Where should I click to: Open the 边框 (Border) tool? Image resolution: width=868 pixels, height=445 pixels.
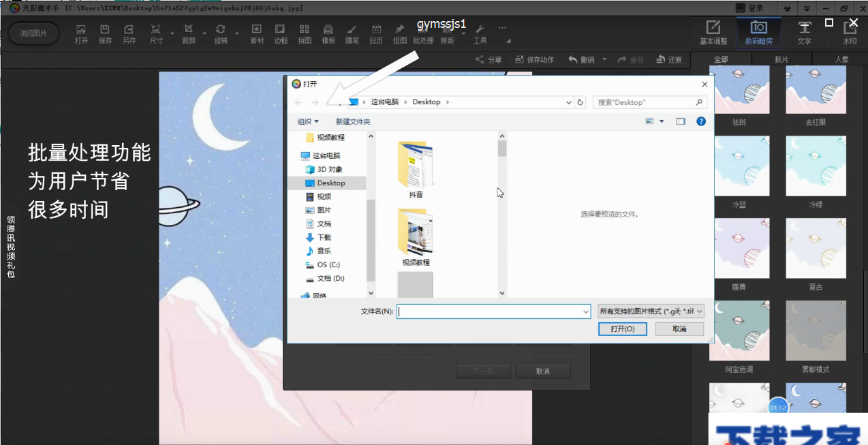coord(280,34)
